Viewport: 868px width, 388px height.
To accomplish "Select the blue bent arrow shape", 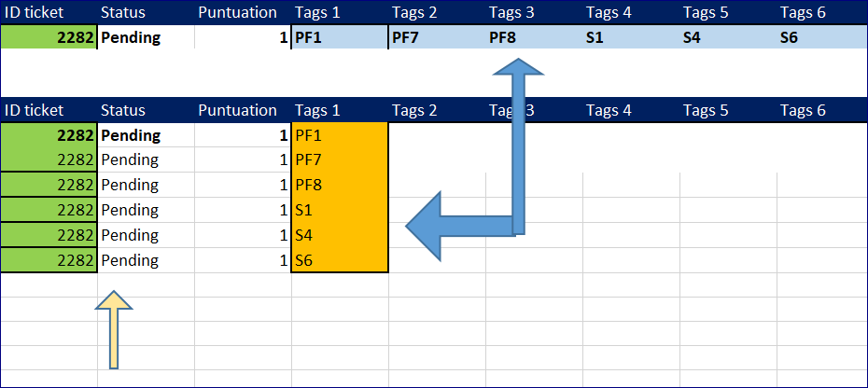I will pos(475,160).
